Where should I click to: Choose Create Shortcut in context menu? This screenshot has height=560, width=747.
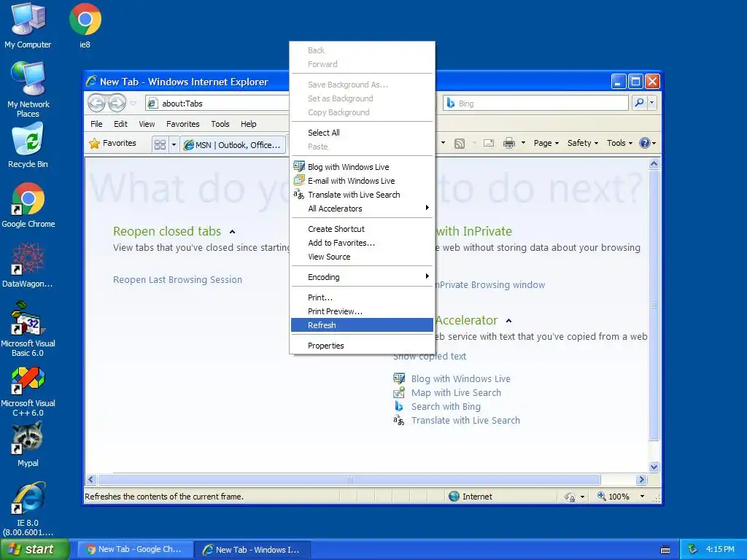(362, 229)
